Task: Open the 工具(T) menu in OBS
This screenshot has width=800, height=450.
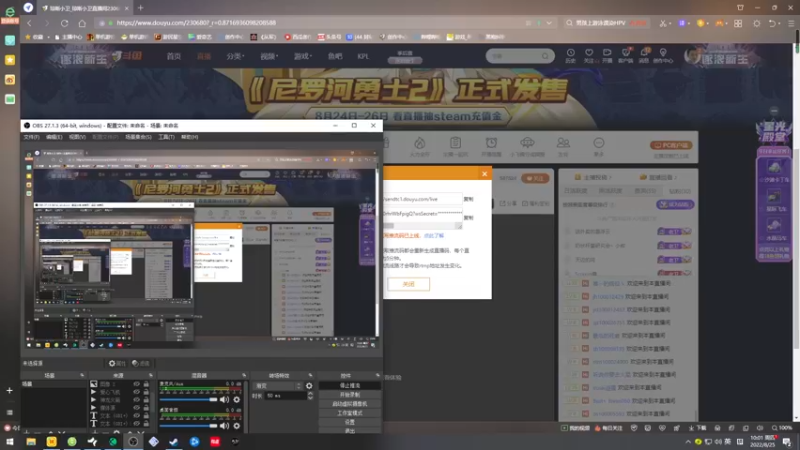Action: pyautogui.click(x=166, y=137)
